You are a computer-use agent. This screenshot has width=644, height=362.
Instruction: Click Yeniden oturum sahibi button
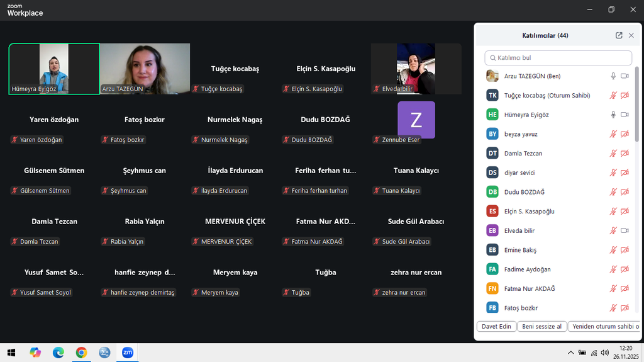click(x=605, y=327)
